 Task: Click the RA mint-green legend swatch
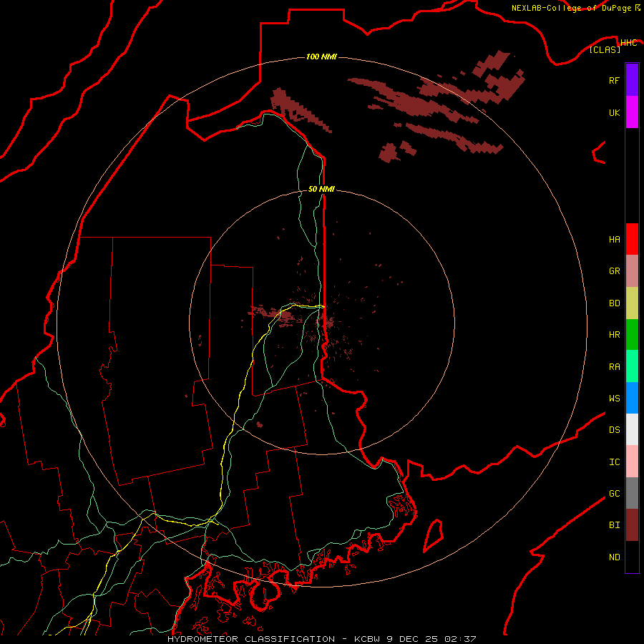click(632, 366)
